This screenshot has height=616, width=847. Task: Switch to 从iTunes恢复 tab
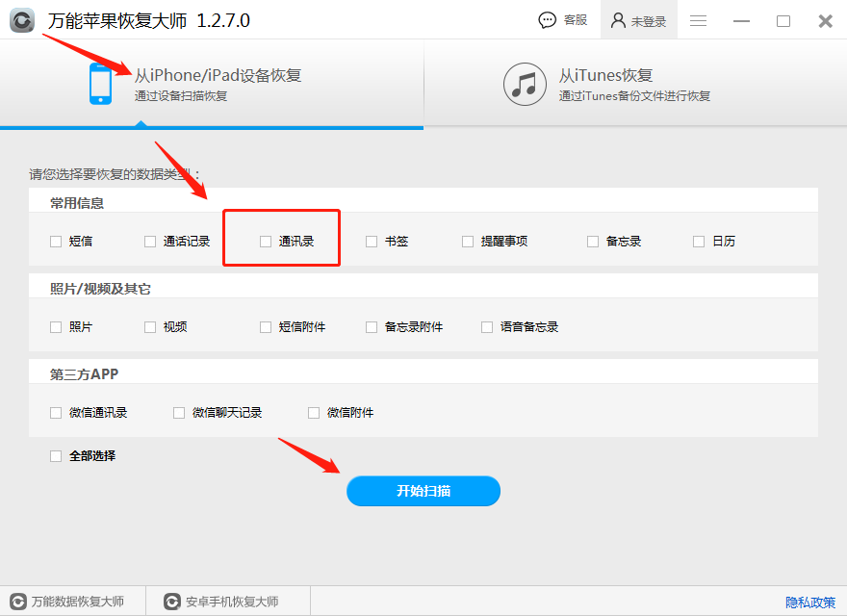[x=636, y=84]
